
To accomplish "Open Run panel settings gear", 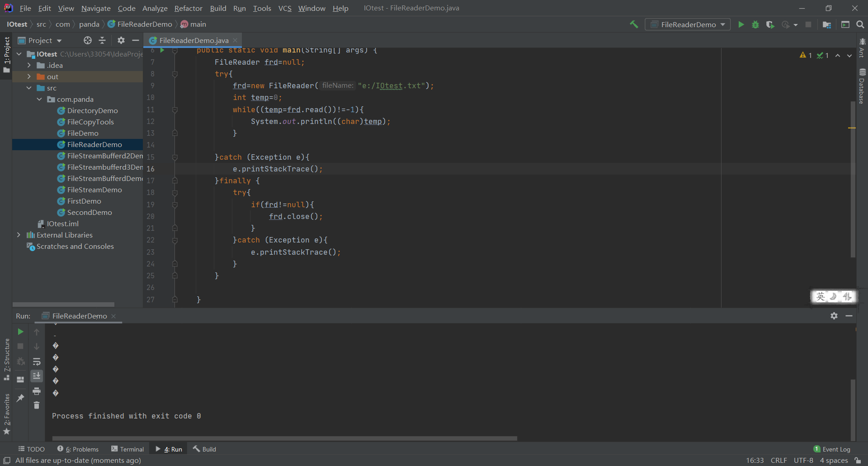I will pos(834,316).
